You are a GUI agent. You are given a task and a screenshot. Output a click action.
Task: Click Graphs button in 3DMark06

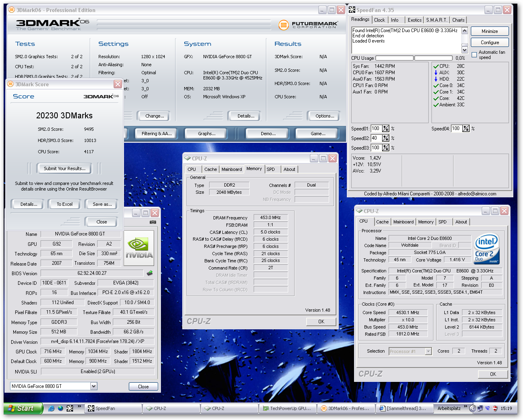click(x=206, y=134)
